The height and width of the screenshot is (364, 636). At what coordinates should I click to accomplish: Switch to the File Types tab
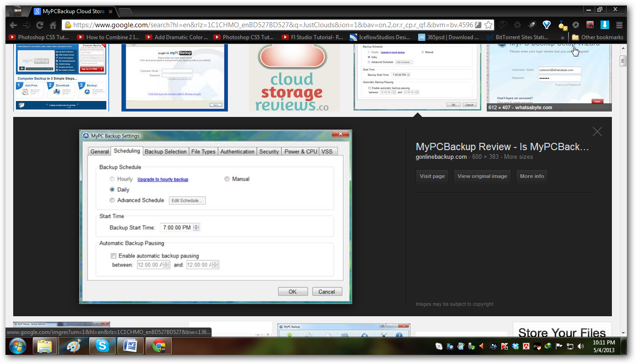click(x=203, y=152)
